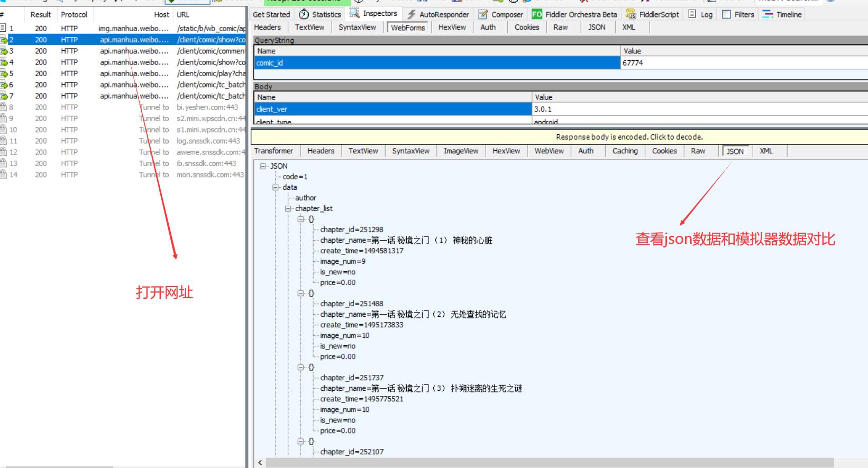Open the FiddlerScript JS tab

click(x=652, y=14)
